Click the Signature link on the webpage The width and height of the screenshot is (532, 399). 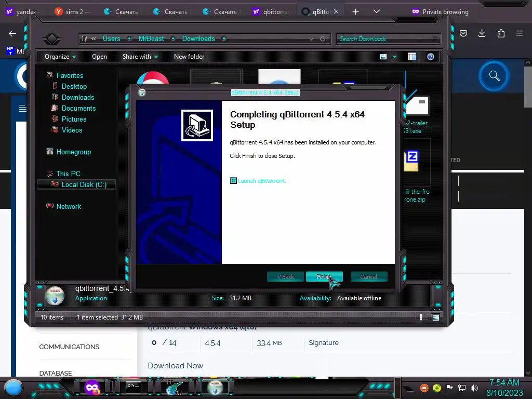tap(324, 343)
